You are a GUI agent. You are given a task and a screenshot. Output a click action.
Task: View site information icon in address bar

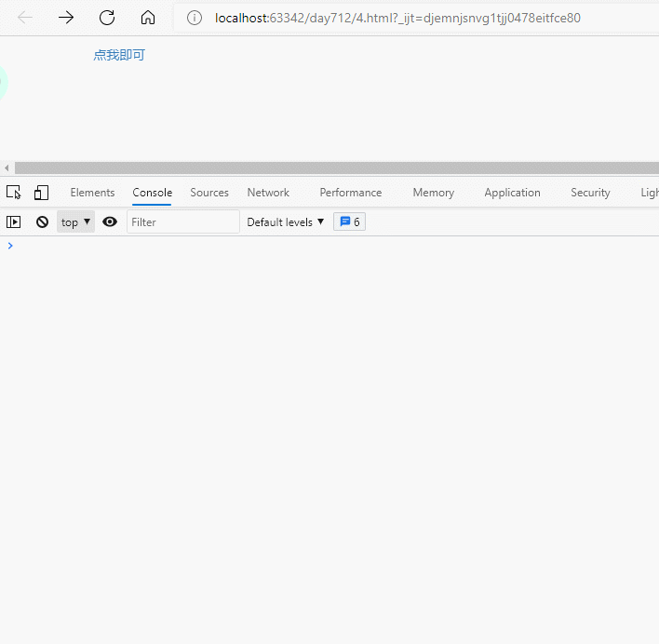point(195,18)
